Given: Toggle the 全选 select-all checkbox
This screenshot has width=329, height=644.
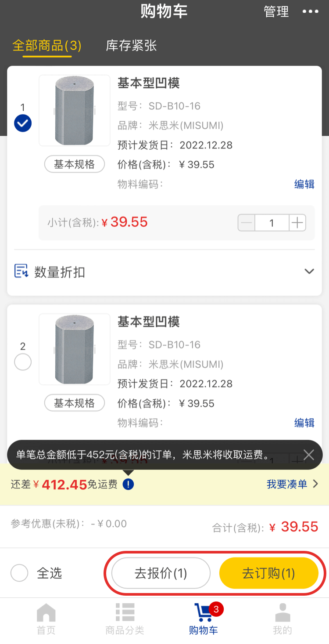Looking at the screenshot, I should [20, 573].
